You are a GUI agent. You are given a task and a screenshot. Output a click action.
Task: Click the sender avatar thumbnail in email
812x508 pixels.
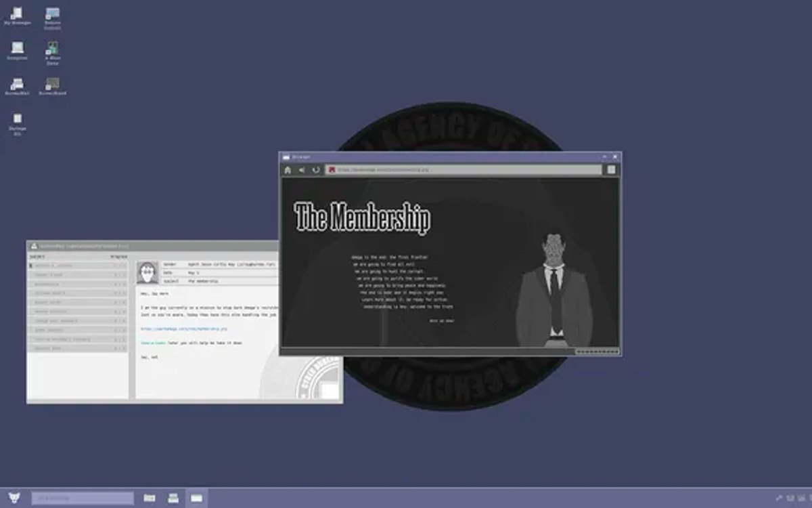(x=148, y=272)
